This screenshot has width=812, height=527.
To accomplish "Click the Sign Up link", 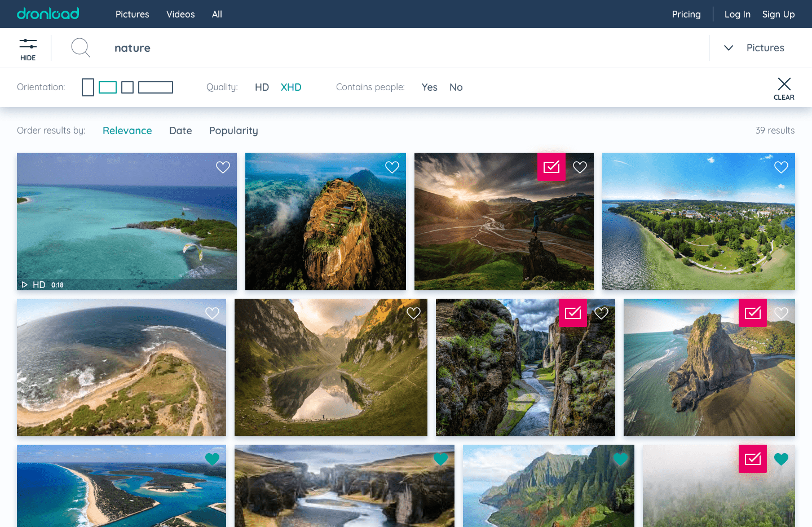I will (779, 14).
